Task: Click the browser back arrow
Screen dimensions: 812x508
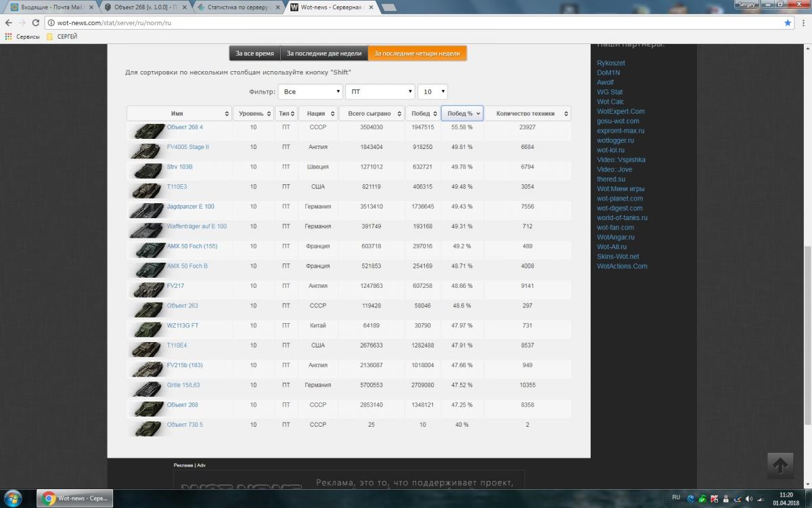Action: coord(8,22)
